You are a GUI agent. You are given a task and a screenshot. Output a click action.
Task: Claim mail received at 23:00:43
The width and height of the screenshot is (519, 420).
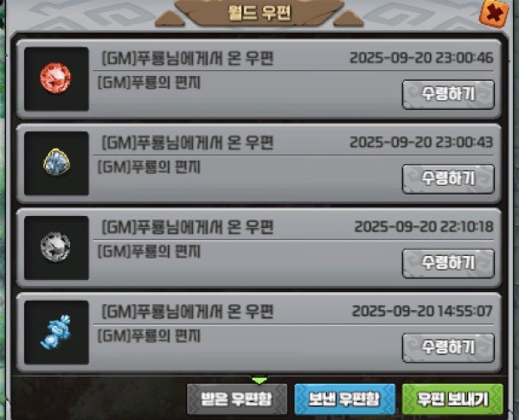click(x=448, y=179)
